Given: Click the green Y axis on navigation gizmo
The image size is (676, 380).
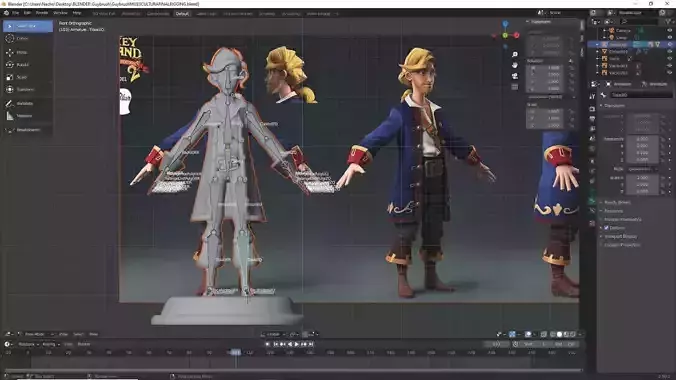Looking at the screenshot, I should (505, 35).
